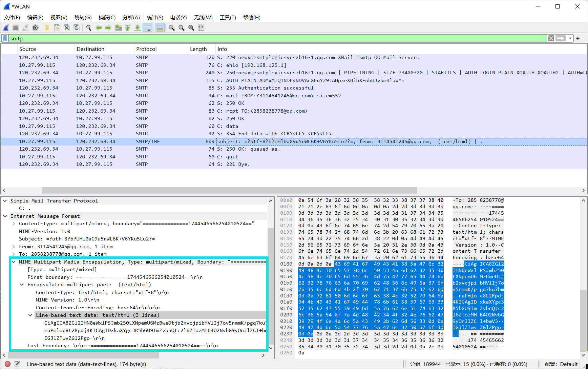The height and width of the screenshot is (369, 588).
Task: Click the find packet magnifier icon
Action: 89,28
